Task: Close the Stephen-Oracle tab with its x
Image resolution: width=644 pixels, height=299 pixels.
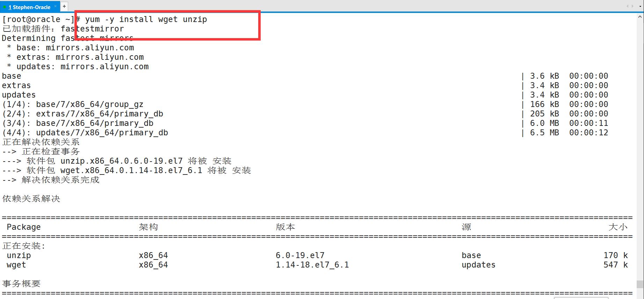Action: tap(55, 6)
